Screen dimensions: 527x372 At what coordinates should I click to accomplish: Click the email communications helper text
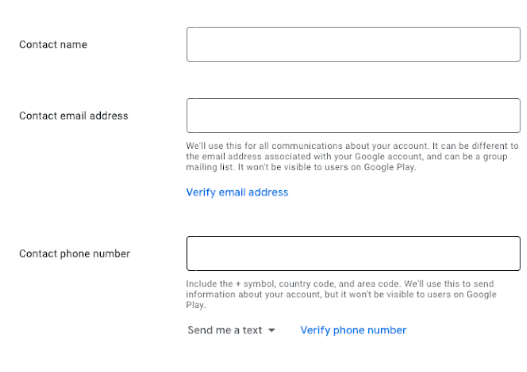tap(352, 156)
